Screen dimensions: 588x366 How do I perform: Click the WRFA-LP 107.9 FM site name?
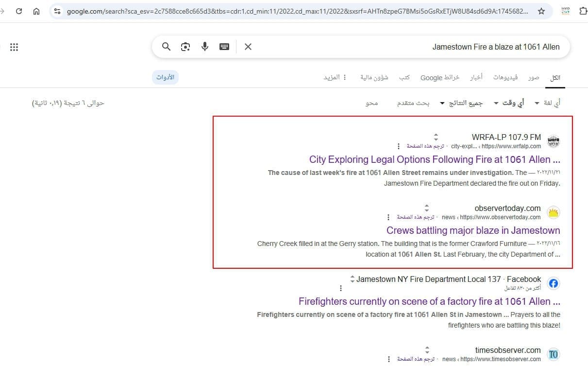point(506,137)
